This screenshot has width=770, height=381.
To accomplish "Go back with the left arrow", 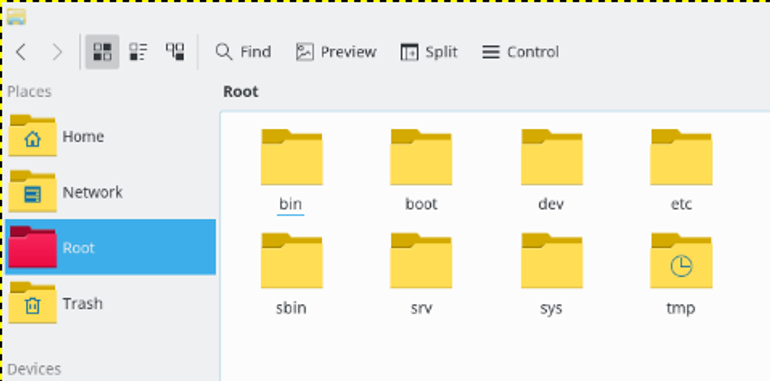I will (21, 52).
